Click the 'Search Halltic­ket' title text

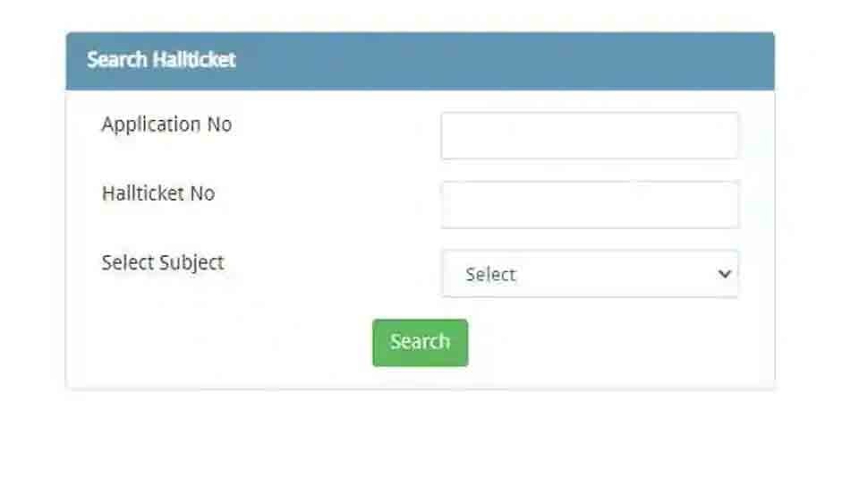tap(161, 60)
